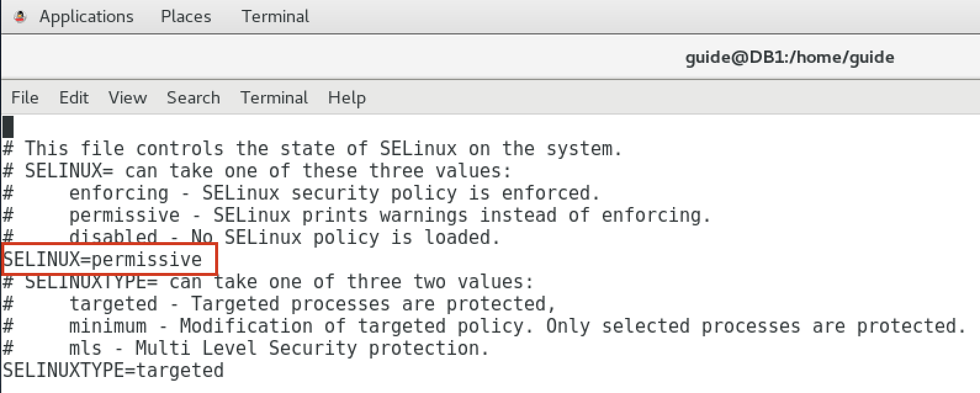This screenshot has height=393, width=980.
Task: Place cursor on SELINUX=permissive line
Action: coord(103,259)
